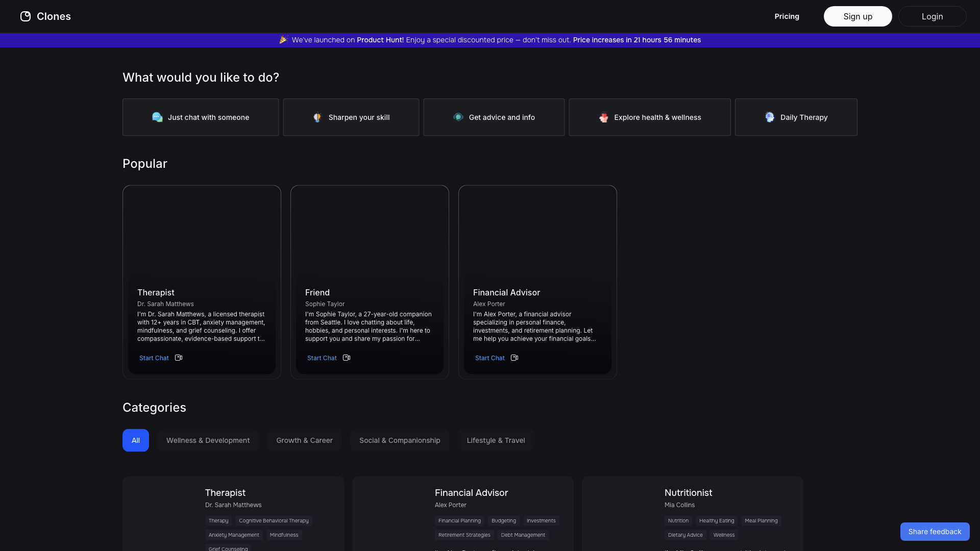Click the Budgeting tag
The height and width of the screenshot is (551, 980).
pyautogui.click(x=504, y=521)
